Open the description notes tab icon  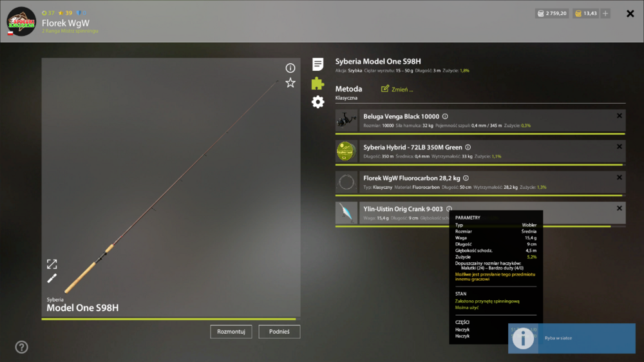(317, 64)
